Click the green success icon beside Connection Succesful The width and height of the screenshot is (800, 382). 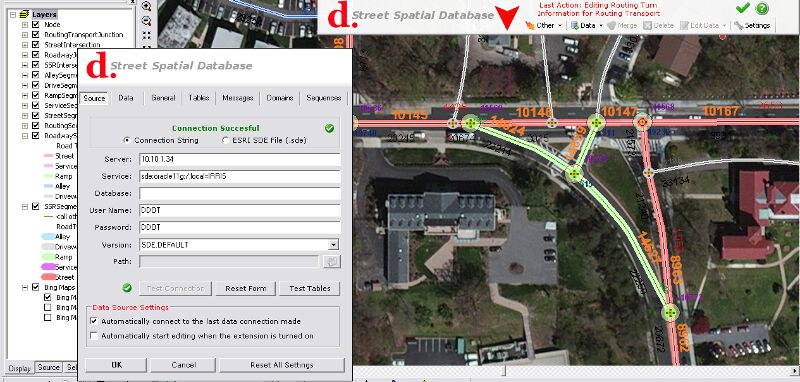[330, 128]
